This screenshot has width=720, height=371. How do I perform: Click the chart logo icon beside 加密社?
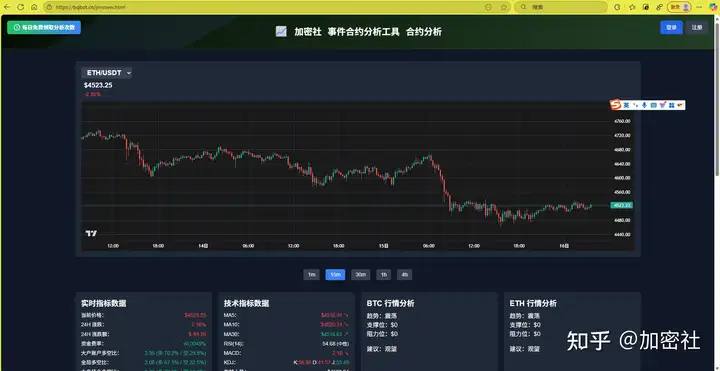281,32
